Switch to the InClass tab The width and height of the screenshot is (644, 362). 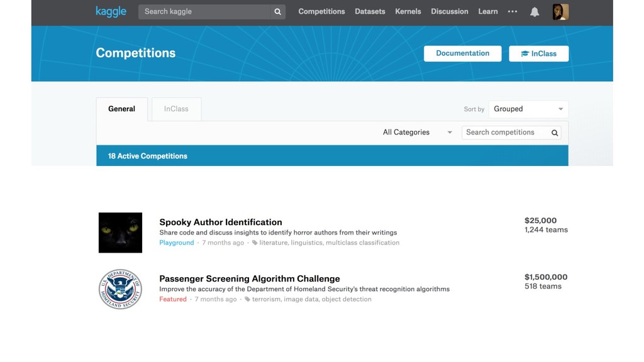click(x=176, y=109)
